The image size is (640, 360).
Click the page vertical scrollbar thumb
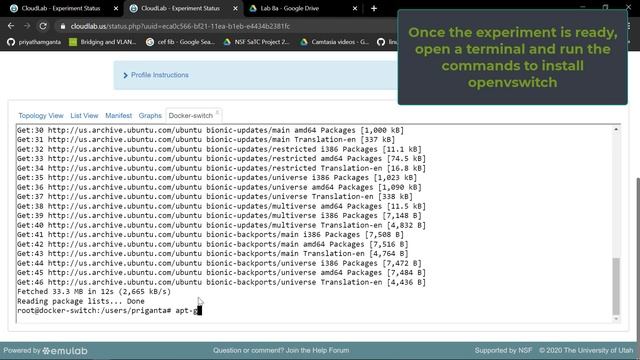click(638, 259)
